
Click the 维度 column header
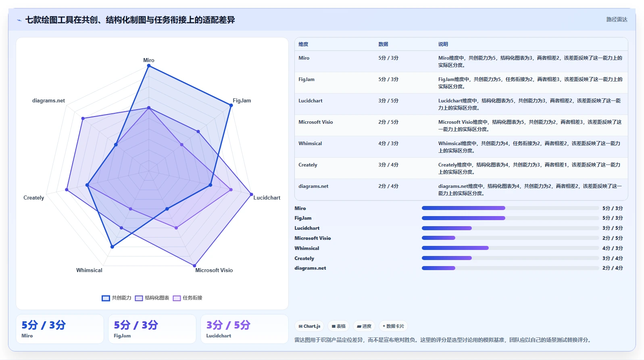tap(303, 44)
